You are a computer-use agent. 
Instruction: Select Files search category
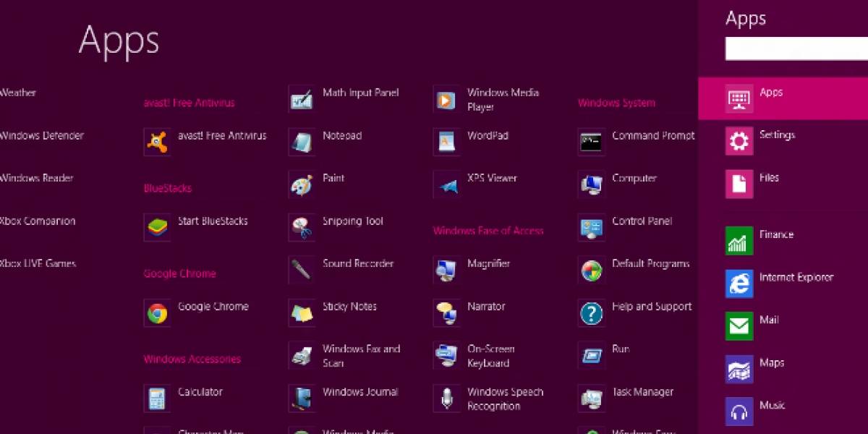click(x=783, y=184)
